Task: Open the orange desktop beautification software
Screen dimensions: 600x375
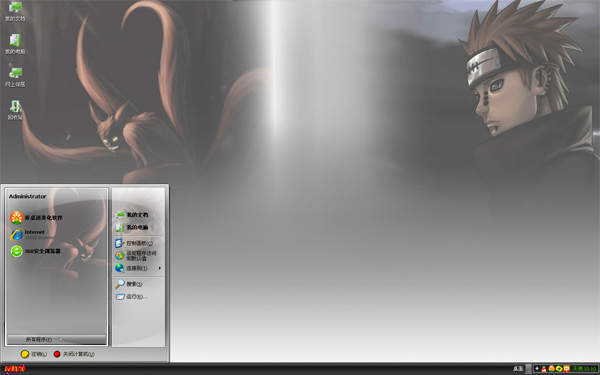Action: [x=36, y=217]
